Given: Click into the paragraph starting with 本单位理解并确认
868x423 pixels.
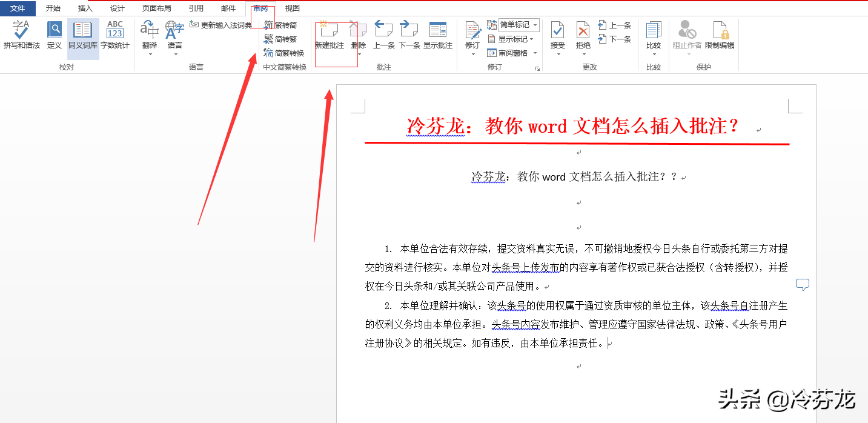Looking at the screenshot, I should coord(576,324).
